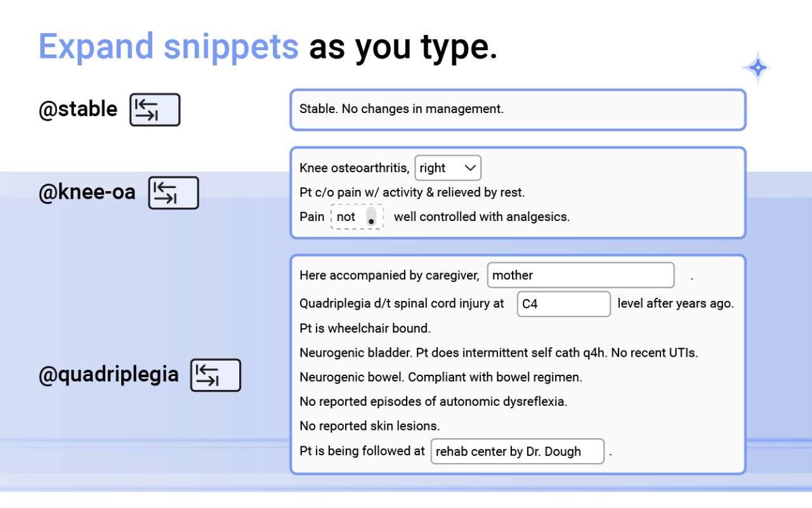Image resolution: width=812 pixels, height=508 pixels.
Task: Click the Tab key icon beside @quadriplegia
Action: [x=216, y=375]
